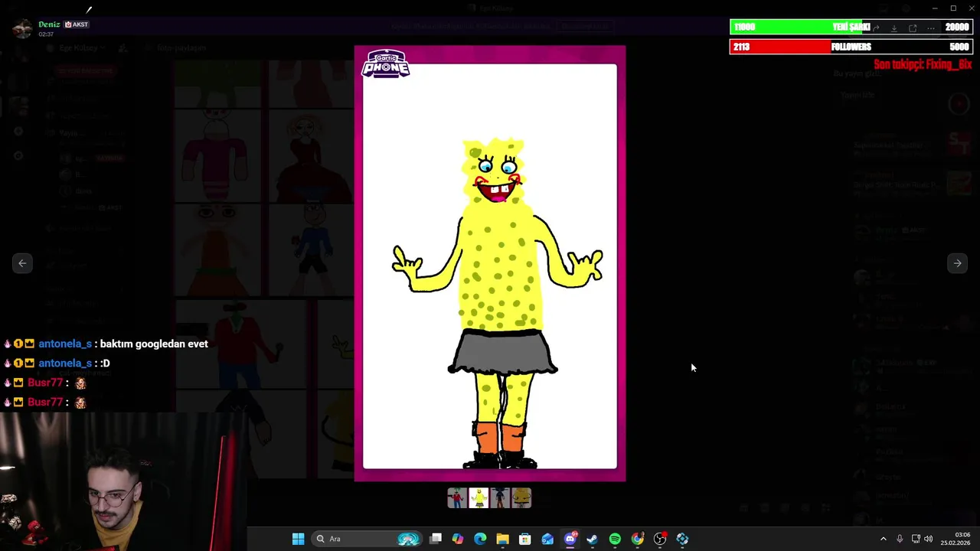The width and height of the screenshot is (980, 551).
Task: Open the clock showing 03:06 in the tray
Action: (x=955, y=539)
